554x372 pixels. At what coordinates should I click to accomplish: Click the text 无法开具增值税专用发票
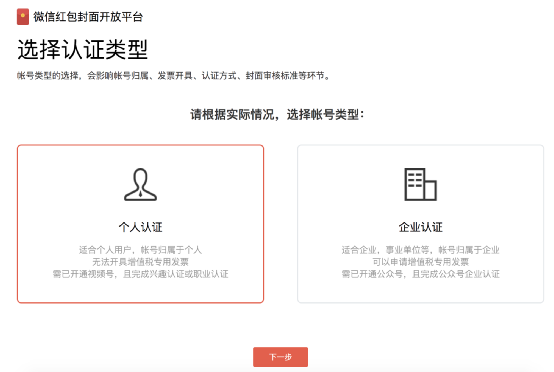tap(140, 262)
